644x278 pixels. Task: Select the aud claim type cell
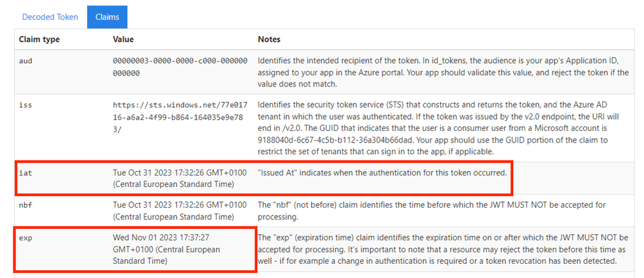26,61
